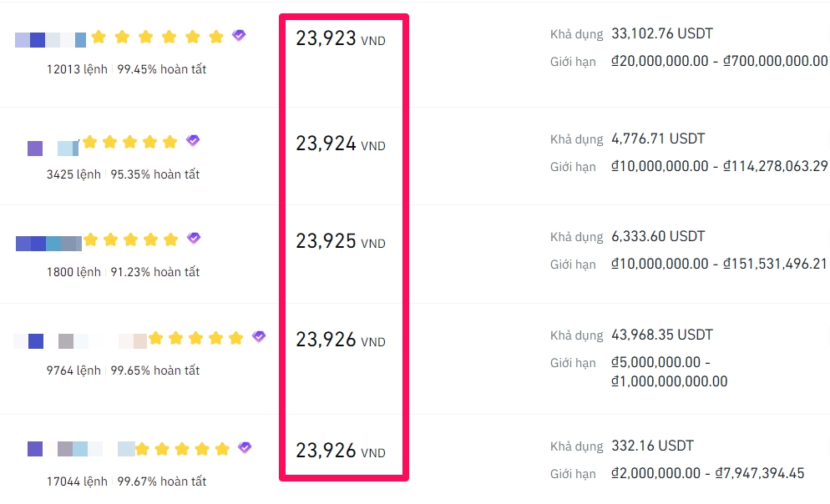Select the 23,925 VND price

pos(341,241)
